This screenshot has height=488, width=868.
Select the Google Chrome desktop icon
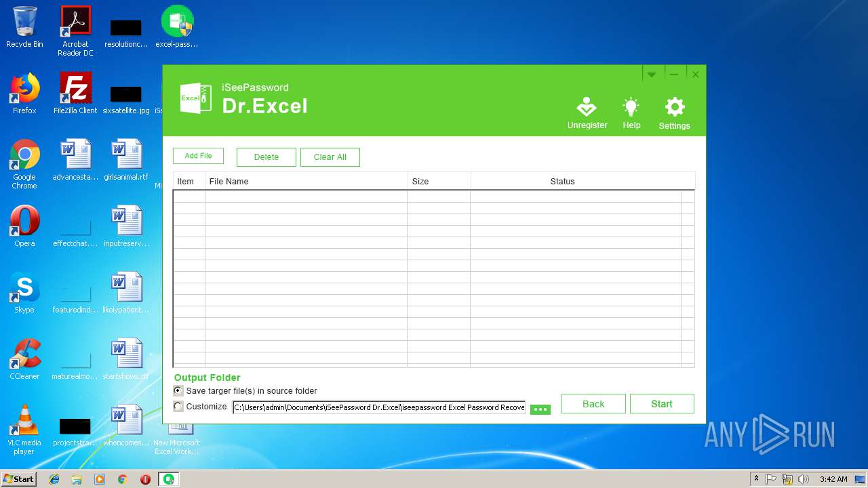(24, 164)
